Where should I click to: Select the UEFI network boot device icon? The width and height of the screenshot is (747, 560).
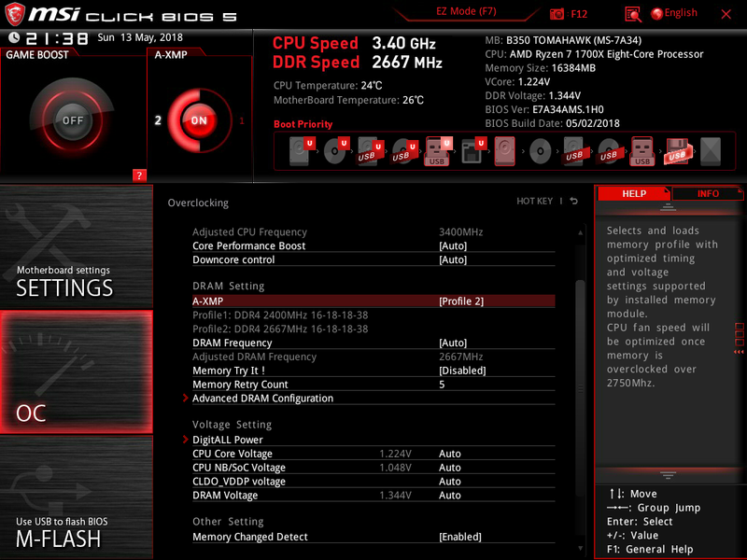(x=473, y=151)
